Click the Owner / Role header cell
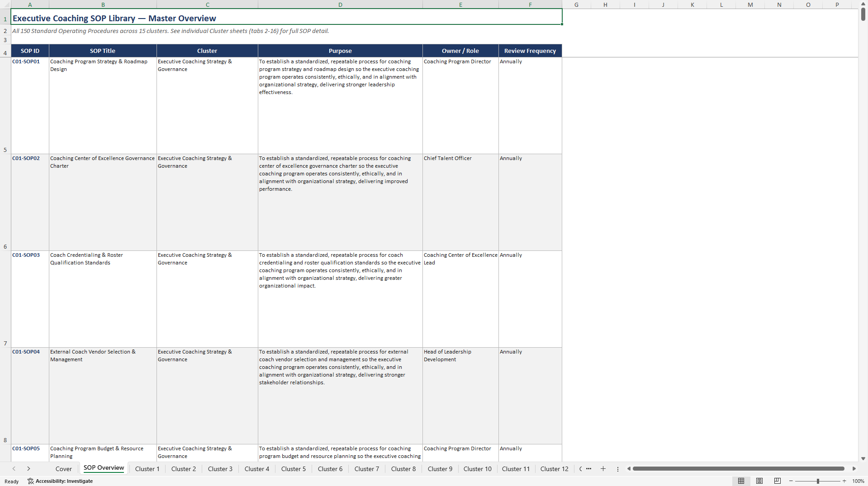The image size is (868, 486). click(460, 51)
